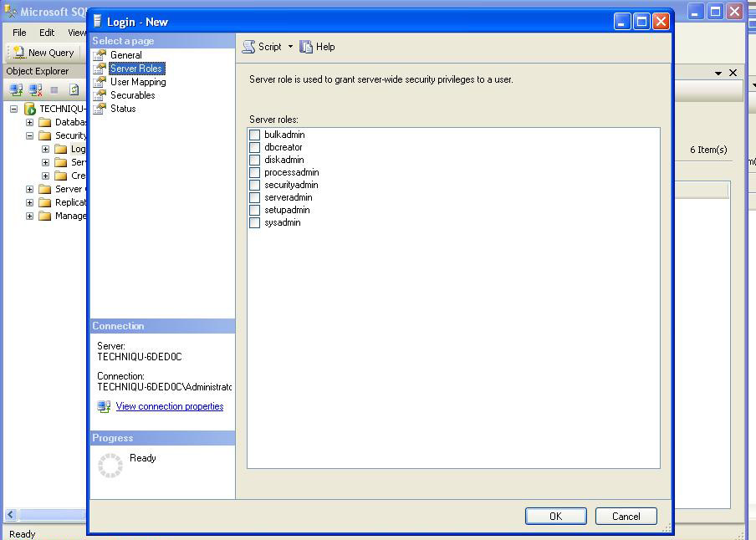Click the Server Objects folder icon
The width and height of the screenshot is (756, 540).
[45, 189]
